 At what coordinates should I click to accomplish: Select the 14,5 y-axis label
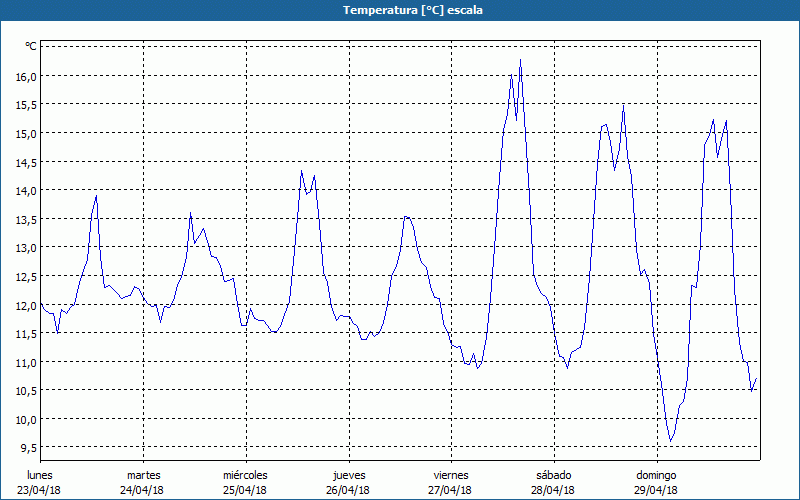(x=25, y=162)
